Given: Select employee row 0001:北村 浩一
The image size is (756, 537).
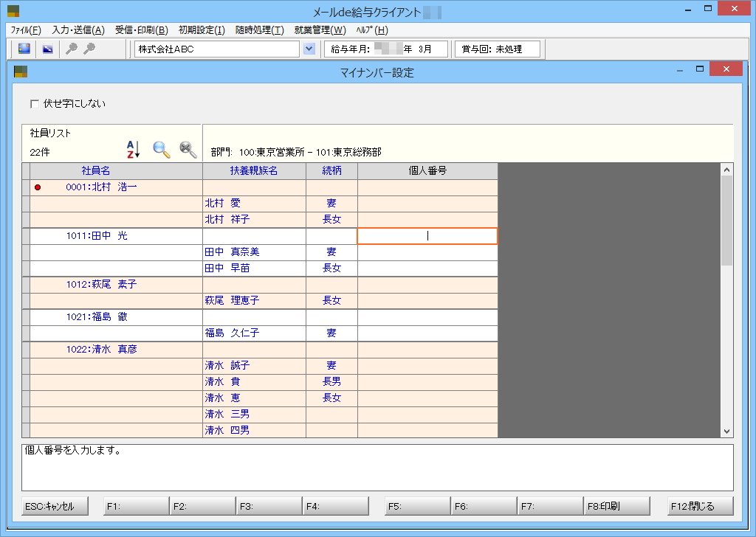Looking at the screenshot, I should (x=116, y=187).
